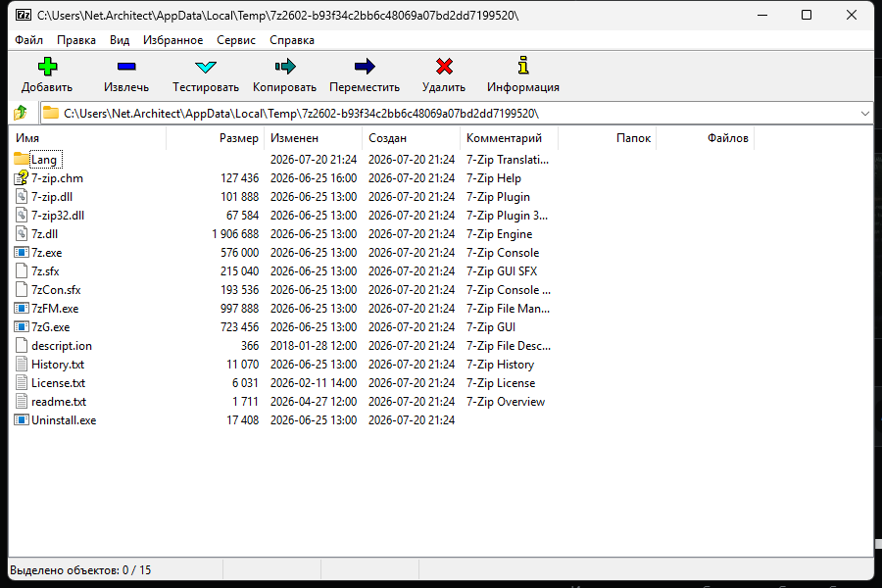Open the Справка menu
Image resolution: width=882 pixels, height=588 pixels.
(291, 40)
